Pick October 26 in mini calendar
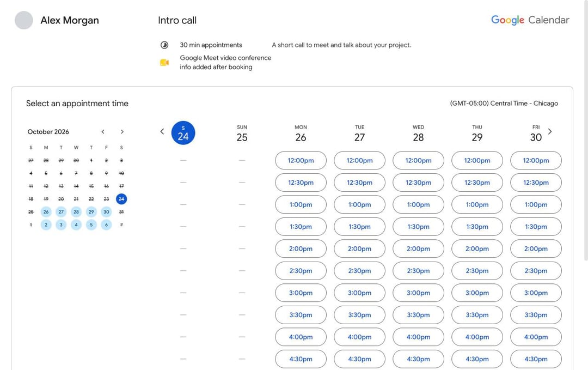The height and width of the screenshot is (370, 588). pyautogui.click(x=46, y=212)
